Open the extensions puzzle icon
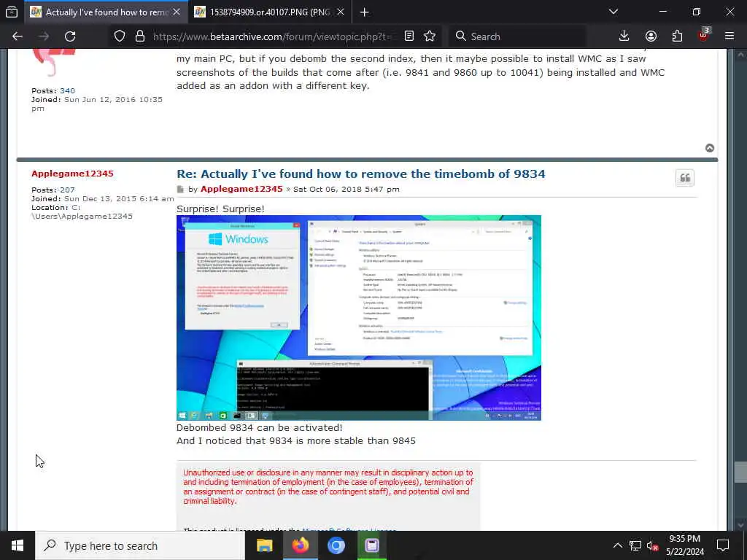747x560 pixels. click(x=677, y=36)
